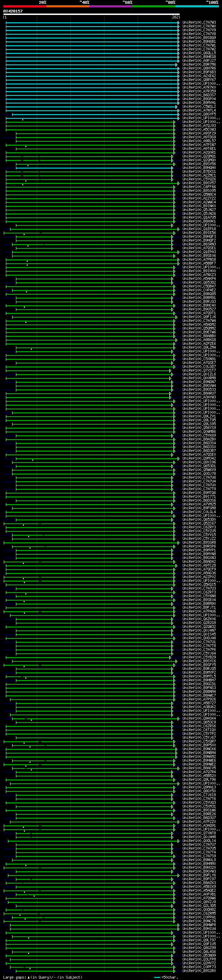Select label UniRef100_B9I771
222x980 pixels.
pos(199,496)
